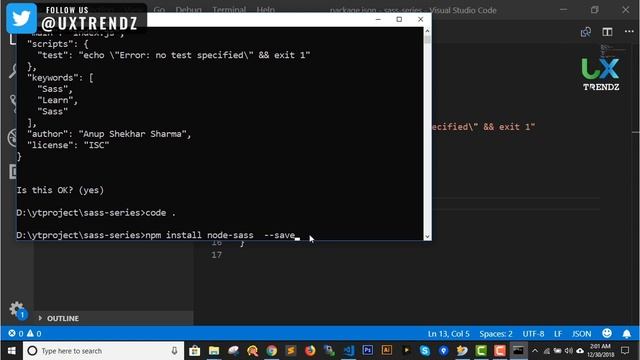The image size is (640, 360).
Task: Launch Firefox from the taskbar
Action: (x=310, y=351)
